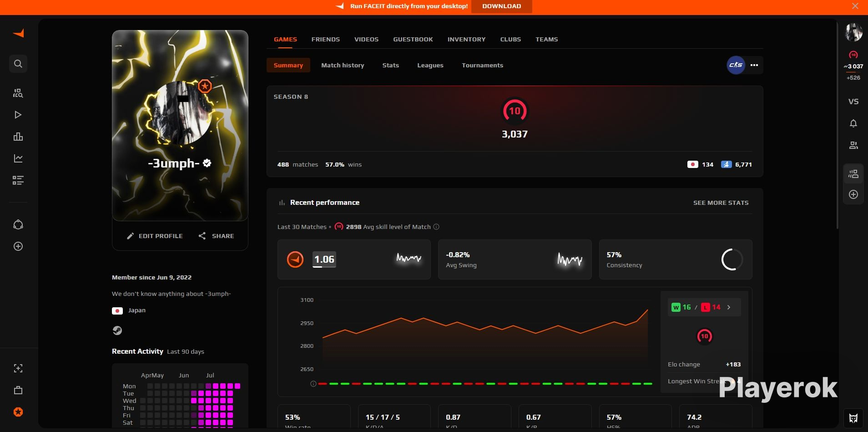The width and height of the screenshot is (868, 432).
Task: Click the info icon below the Elo chart
Action: [x=313, y=384]
